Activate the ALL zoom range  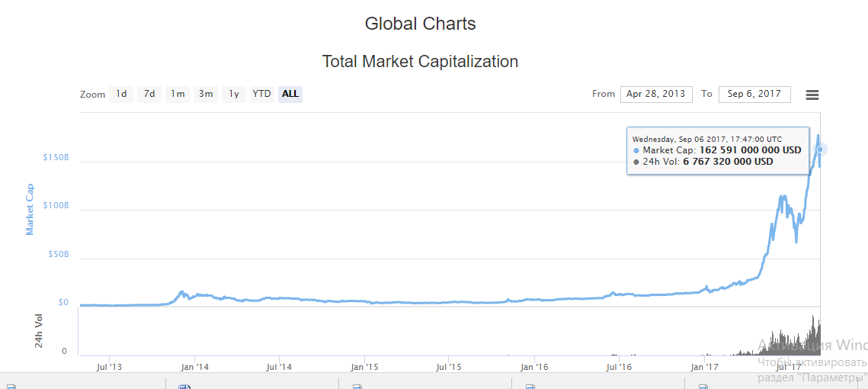click(290, 94)
